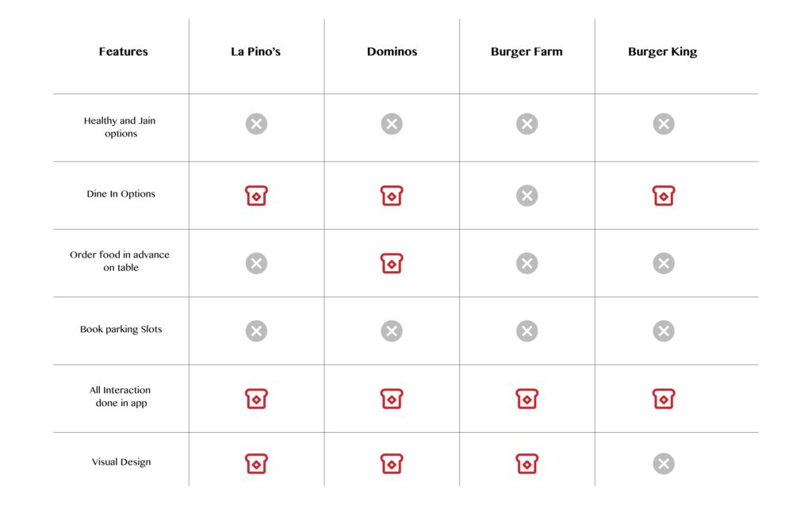Click the La Pino's column header
The width and height of the screenshot is (812, 505).
(x=255, y=52)
